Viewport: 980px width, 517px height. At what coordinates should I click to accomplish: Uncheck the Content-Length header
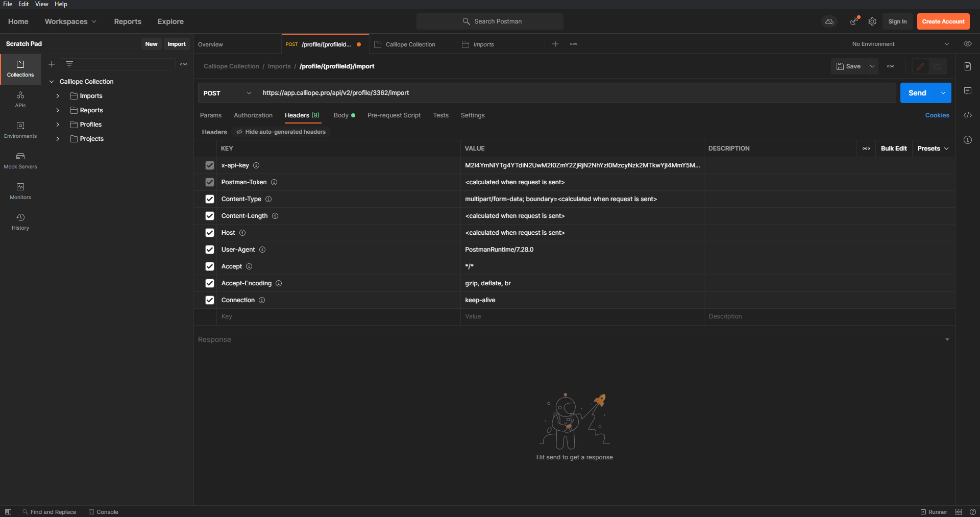click(x=210, y=216)
